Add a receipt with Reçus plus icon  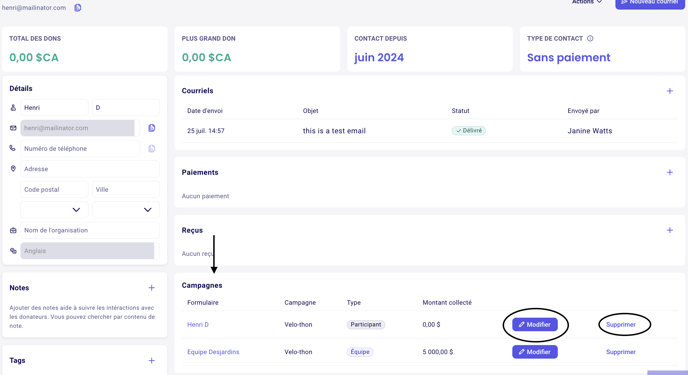click(670, 230)
